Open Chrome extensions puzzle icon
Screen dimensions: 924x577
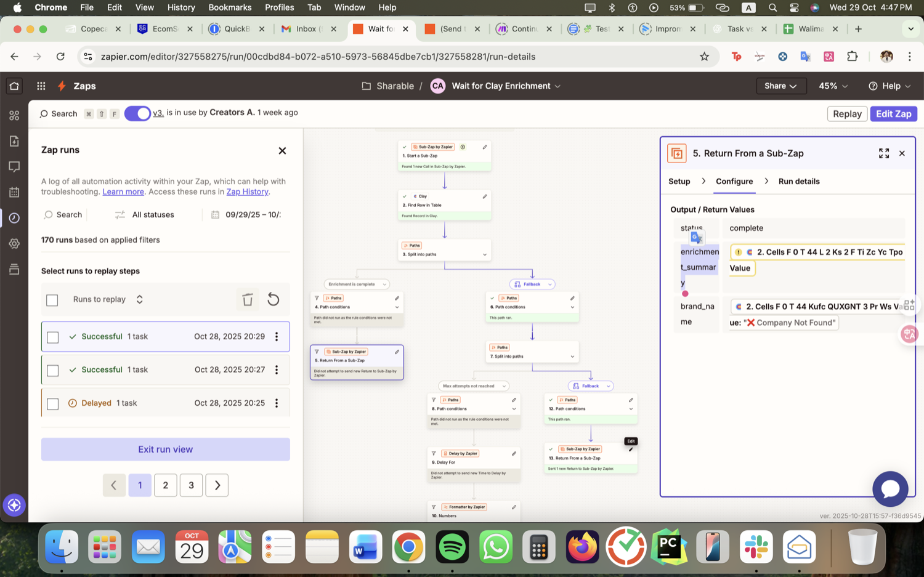tap(853, 57)
